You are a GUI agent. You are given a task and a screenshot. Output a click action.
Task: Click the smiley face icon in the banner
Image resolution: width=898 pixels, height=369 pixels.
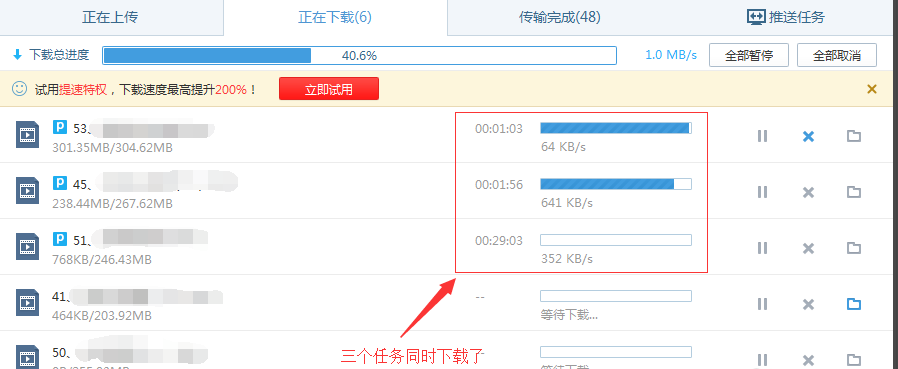(19, 89)
